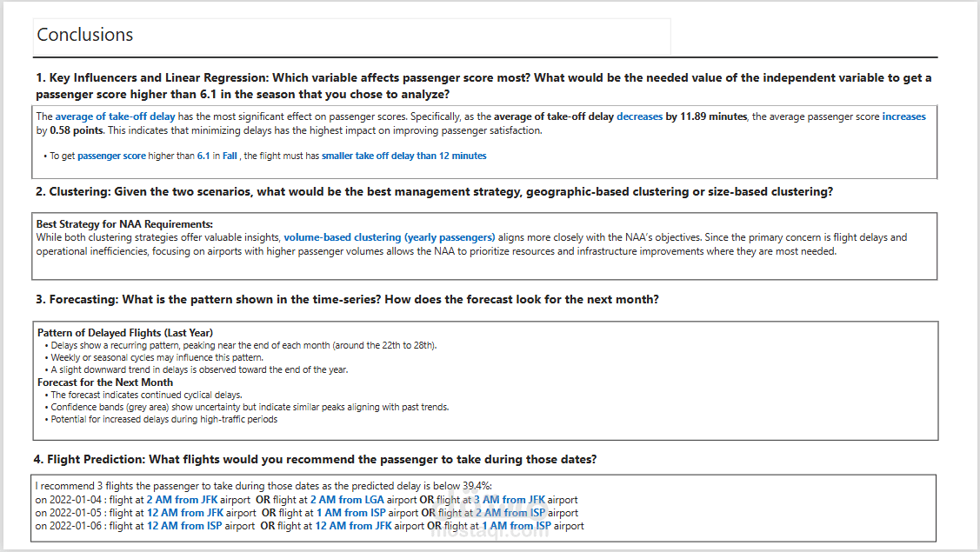Click the blue word "increases"
This screenshot has width=980, height=552.
point(903,116)
